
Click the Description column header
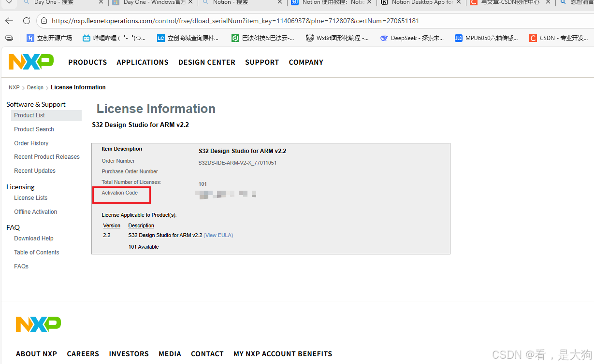coord(141,226)
